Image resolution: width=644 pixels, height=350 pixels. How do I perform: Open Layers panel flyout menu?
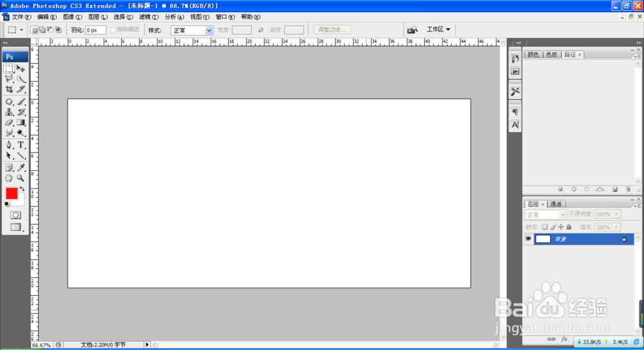coord(638,206)
